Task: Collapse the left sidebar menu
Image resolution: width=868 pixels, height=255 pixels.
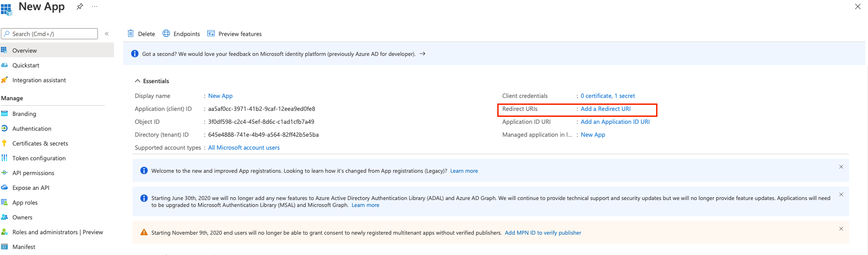Action: pyautogui.click(x=107, y=34)
